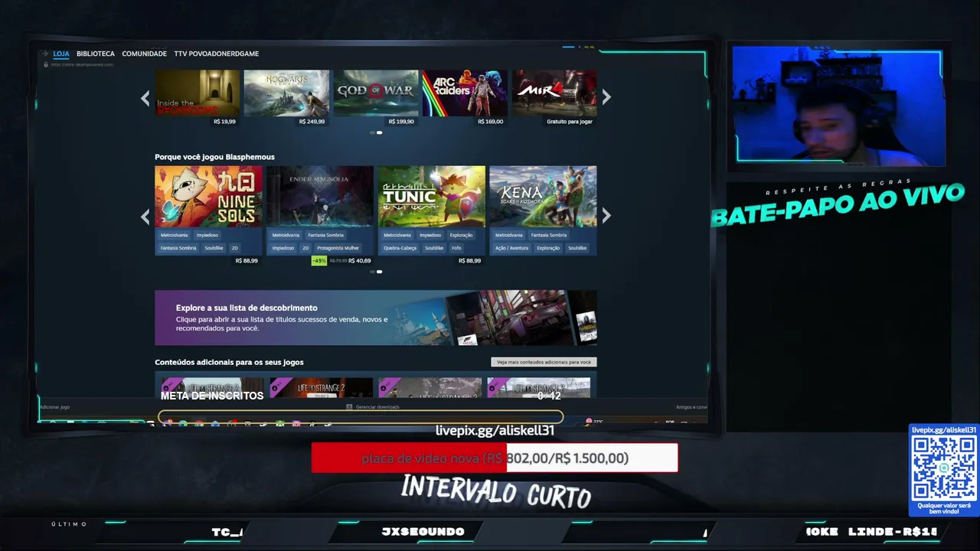Click the -45% discount badge for Ender Magnolia
The height and width of the screenshot is (551, 980).
[318, 261]
